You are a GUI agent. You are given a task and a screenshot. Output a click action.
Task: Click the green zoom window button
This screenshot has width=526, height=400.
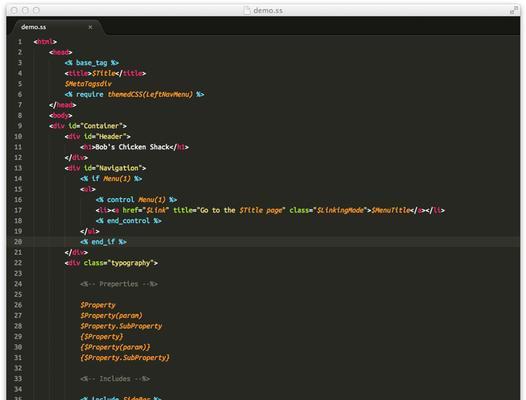point(36,10)
